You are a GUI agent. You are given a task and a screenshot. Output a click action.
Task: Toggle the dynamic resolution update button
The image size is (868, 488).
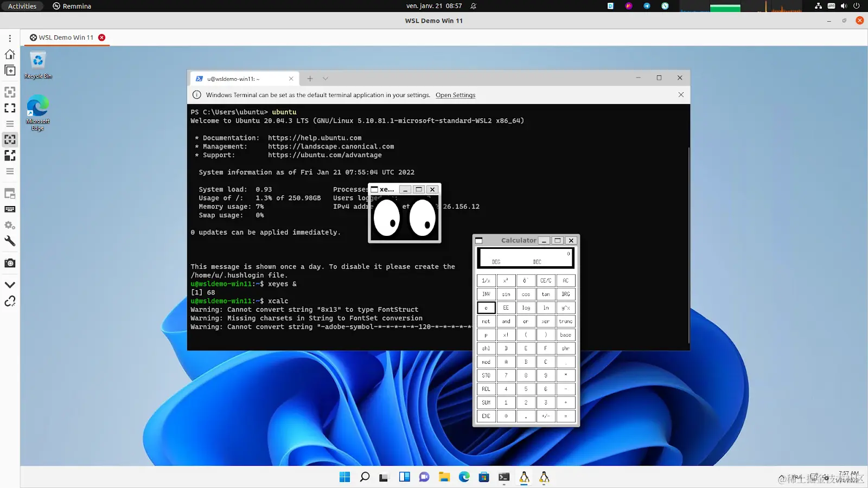pyautogui.click(x=10, y=139)
